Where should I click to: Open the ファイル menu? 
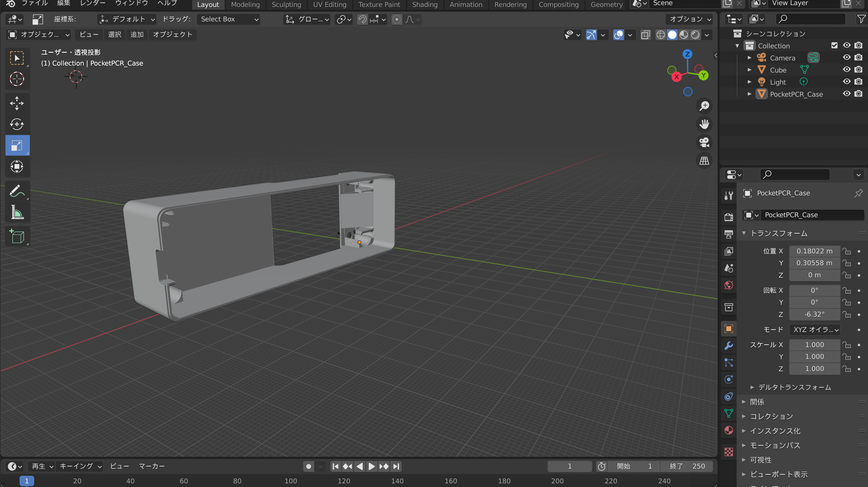[35, 4]
